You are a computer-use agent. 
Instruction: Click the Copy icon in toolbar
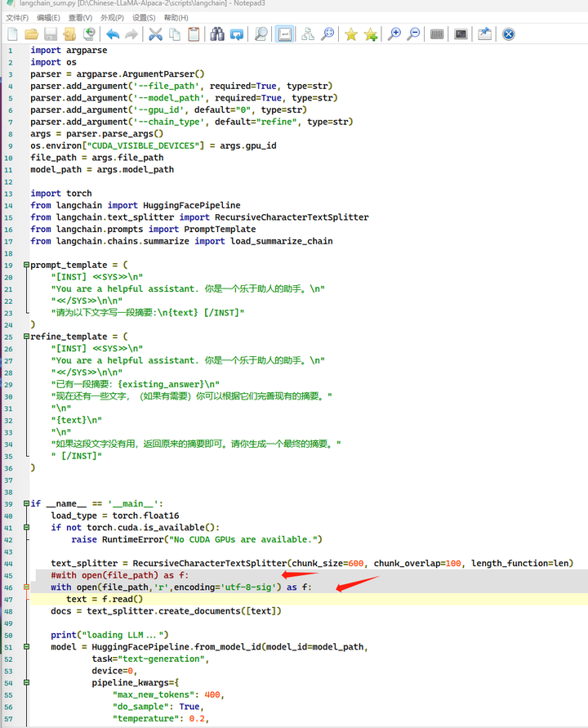(175, 33)
